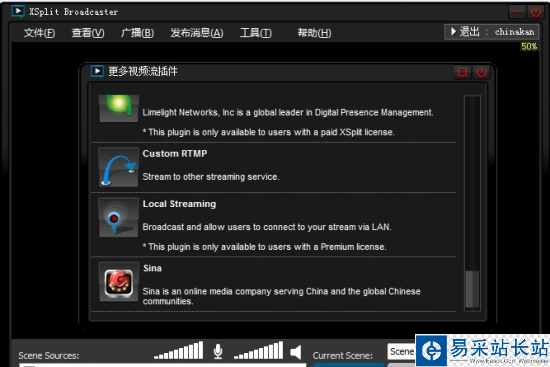Click the plugin list scrollbar thumb
This screenshot has height=367, width=550.
(x=472, y=289)
